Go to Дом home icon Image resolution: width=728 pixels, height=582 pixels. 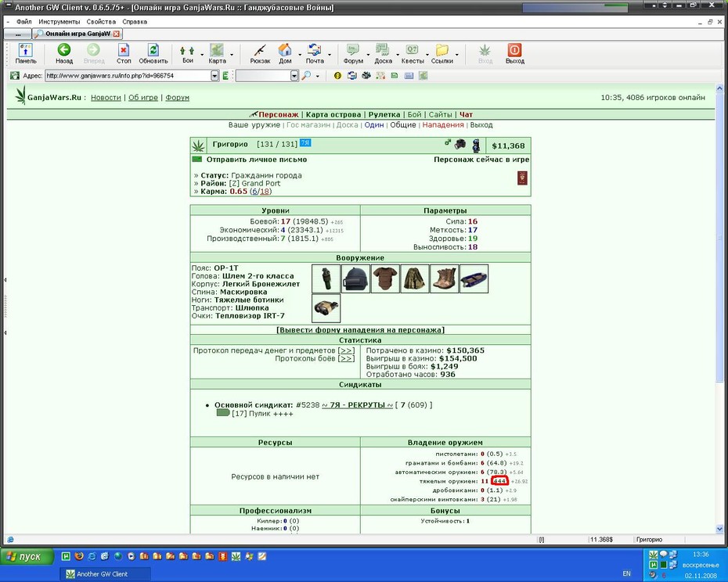(285, 53)
